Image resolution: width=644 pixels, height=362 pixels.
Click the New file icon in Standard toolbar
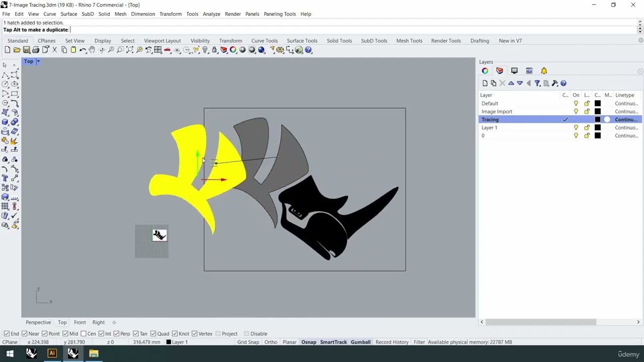(8, 50)
